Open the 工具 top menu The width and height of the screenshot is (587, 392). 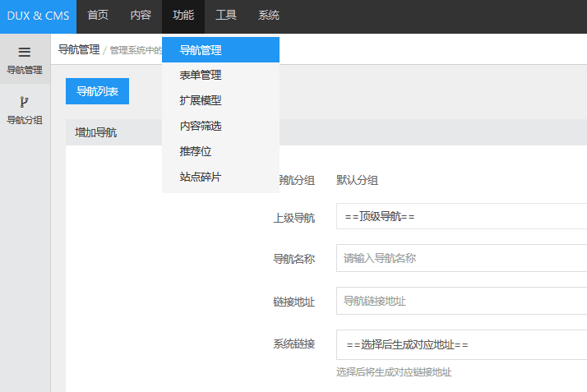226,16
